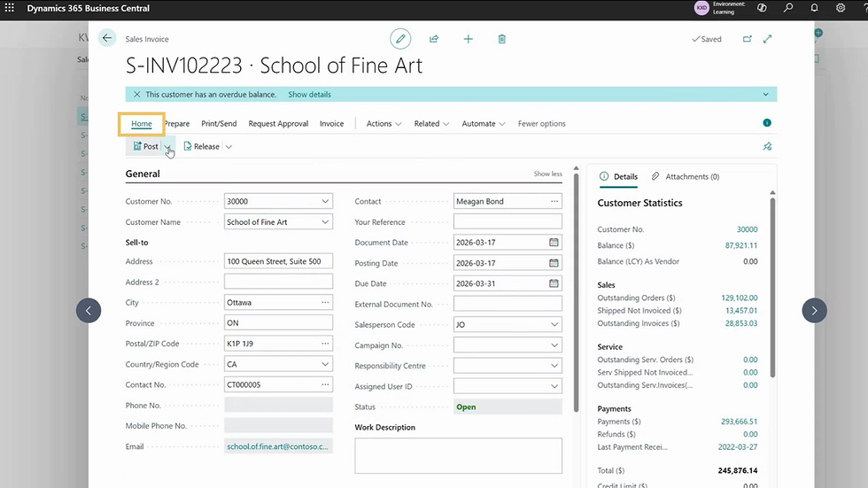Dismiss the overdue balance notification X

(136, 94)
